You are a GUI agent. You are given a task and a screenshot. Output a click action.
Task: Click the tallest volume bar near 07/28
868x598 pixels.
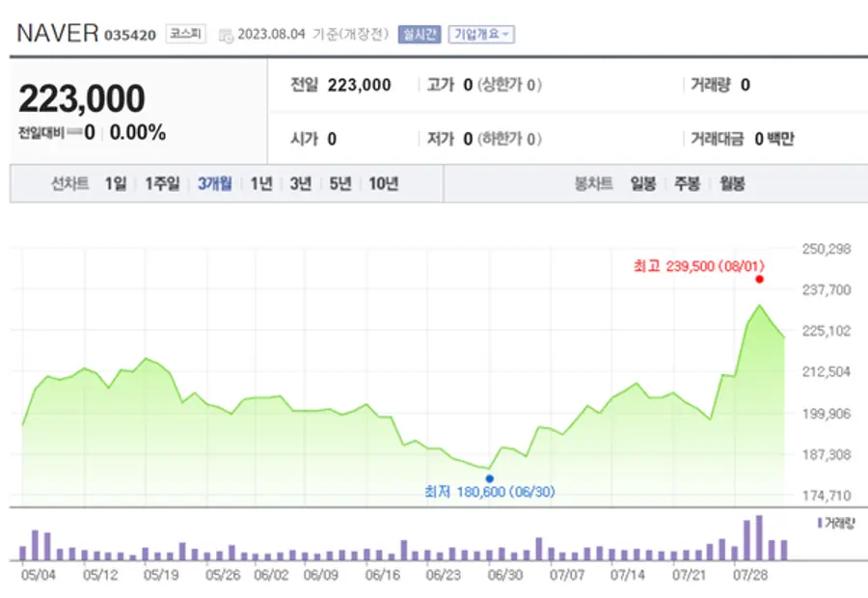(x=759, y=538)
